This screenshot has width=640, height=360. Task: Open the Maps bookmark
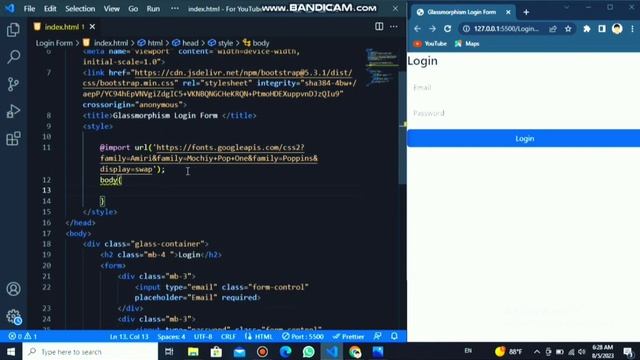(x=467, y=44)
